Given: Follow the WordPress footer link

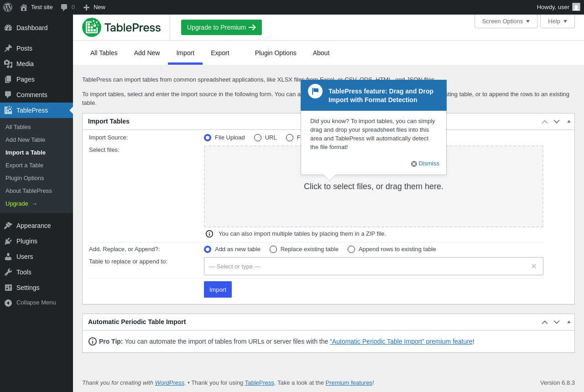Looking at the screenshot, I should tap(170, 383).
